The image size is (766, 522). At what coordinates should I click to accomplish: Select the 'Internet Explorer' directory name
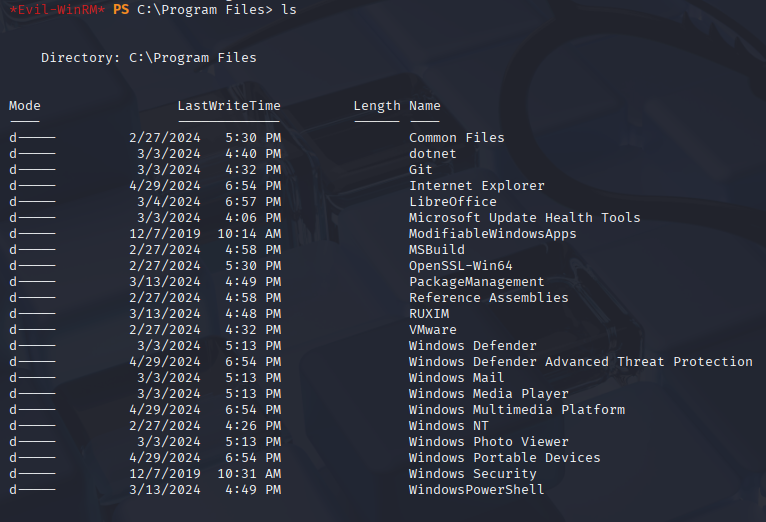click(x=476, y=186)
